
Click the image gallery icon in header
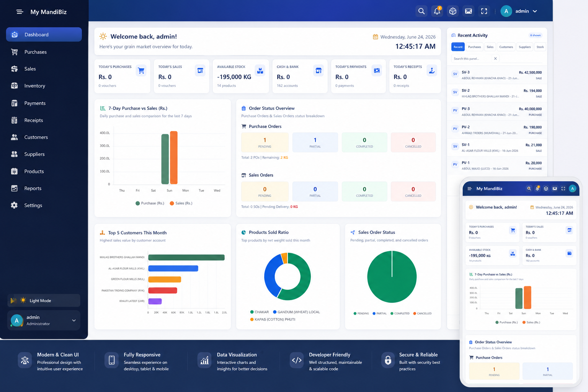469,11
